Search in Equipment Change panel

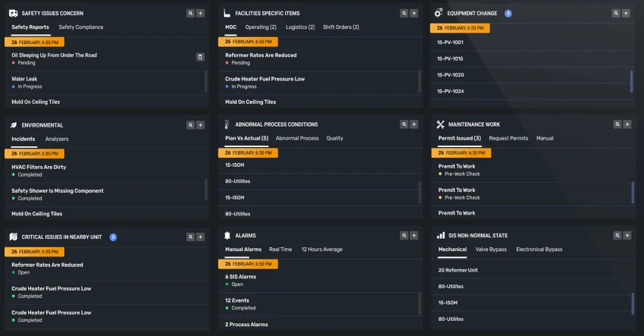click(616, 13)
